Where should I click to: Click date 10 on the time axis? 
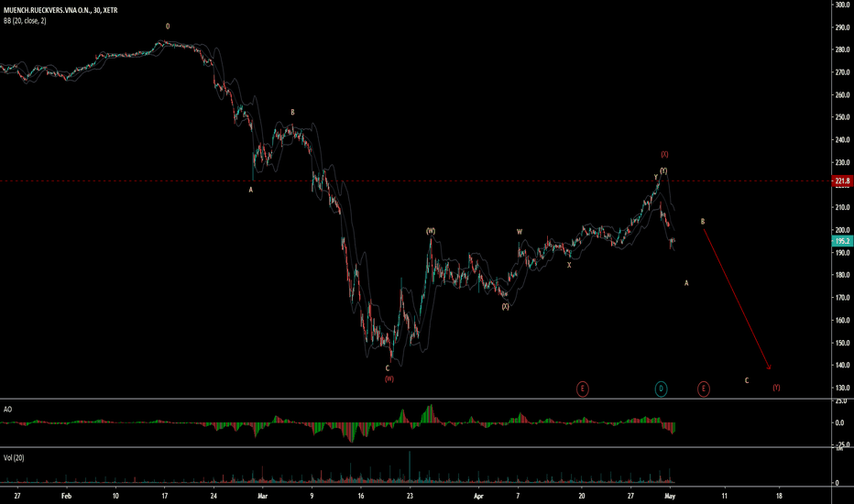pos(115,496)
